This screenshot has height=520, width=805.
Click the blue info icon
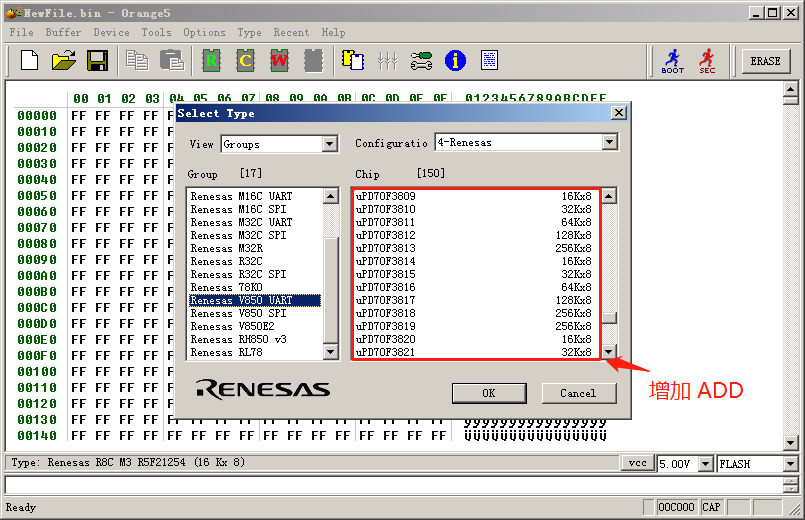pos(455,61)
